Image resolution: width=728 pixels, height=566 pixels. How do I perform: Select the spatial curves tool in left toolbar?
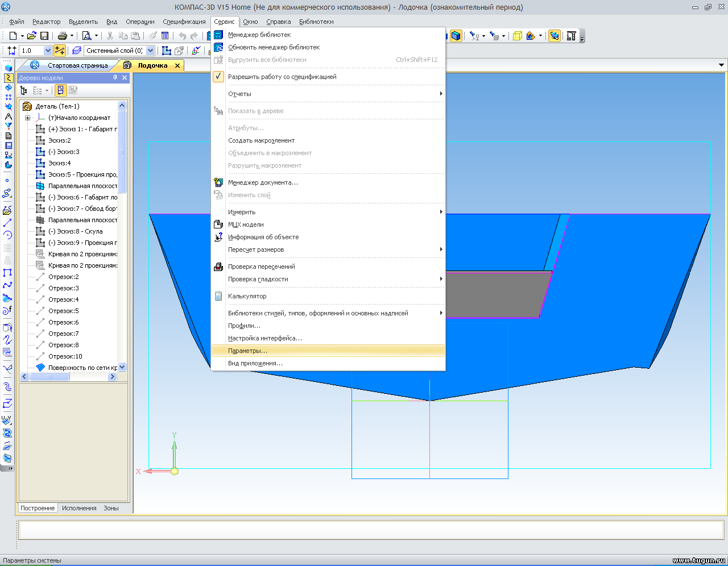[8, 78]
